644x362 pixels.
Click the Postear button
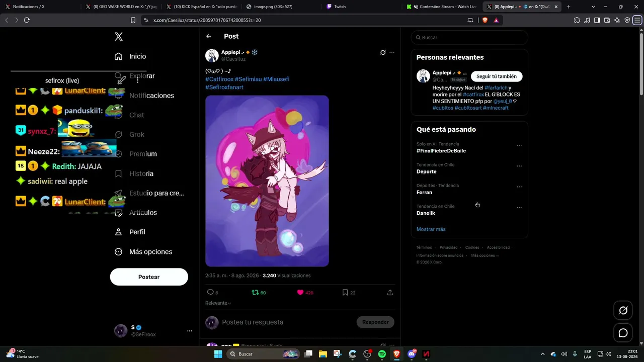point(149,277)
